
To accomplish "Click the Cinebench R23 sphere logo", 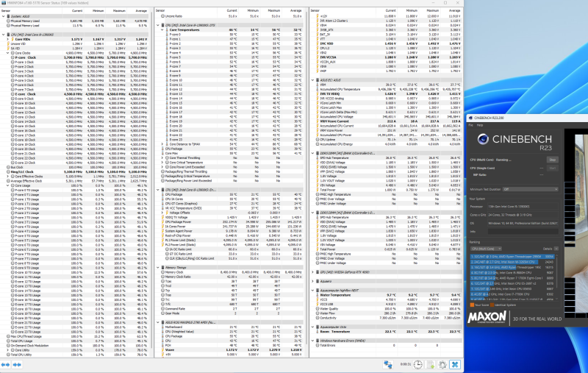I will point(483,139).
